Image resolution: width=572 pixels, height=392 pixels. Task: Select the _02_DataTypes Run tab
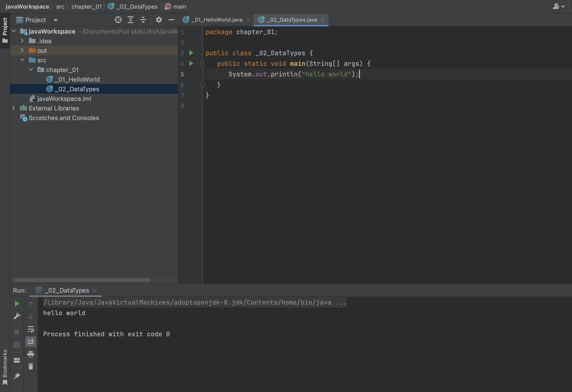tap(67, 290)
